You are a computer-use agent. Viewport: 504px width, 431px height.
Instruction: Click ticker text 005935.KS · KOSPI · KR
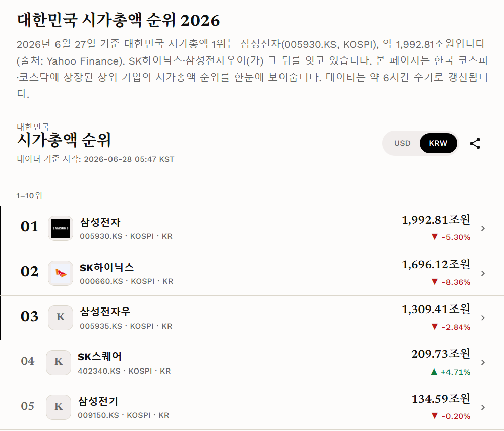click(x=126, y=326)
